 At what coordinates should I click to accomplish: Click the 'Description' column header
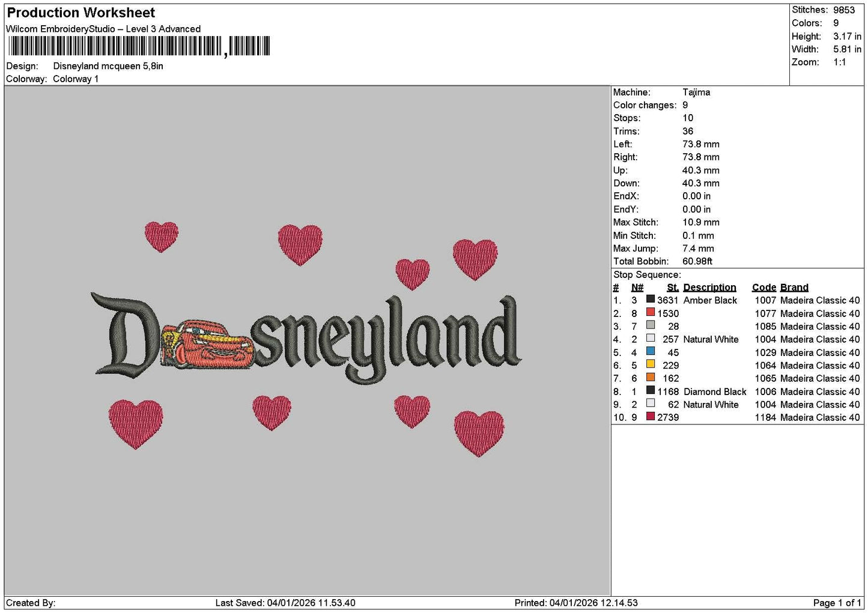pos(709,288)
